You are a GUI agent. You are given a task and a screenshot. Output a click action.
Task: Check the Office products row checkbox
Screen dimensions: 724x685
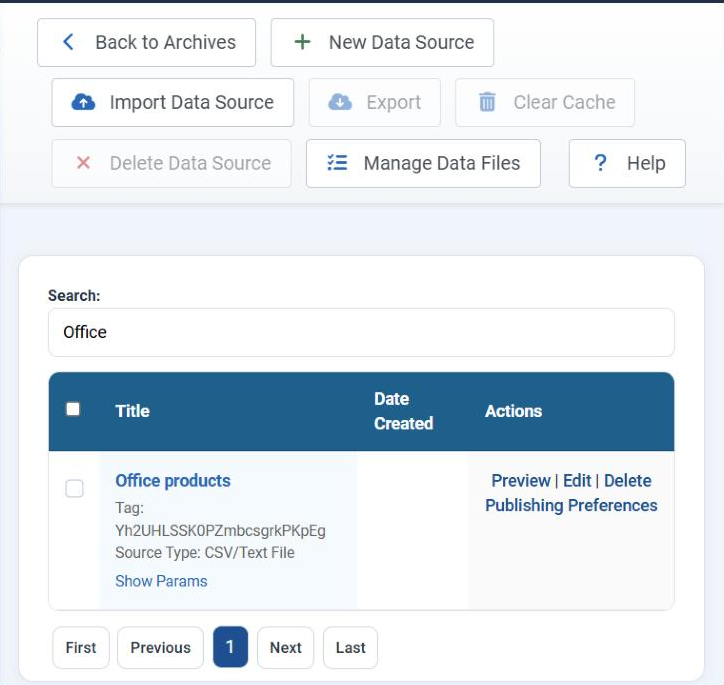click(74, 488)
